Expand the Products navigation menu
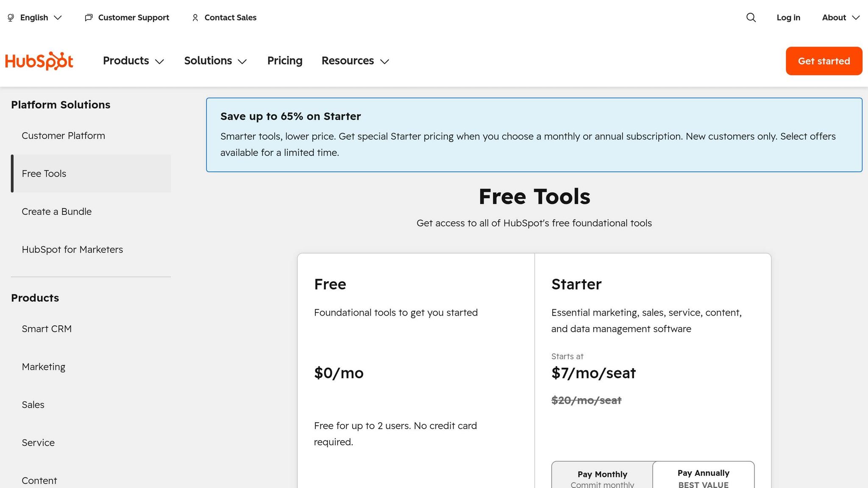The height and width of the screenshot is (488, 868). pyautogui.click(x=134, y=61)
